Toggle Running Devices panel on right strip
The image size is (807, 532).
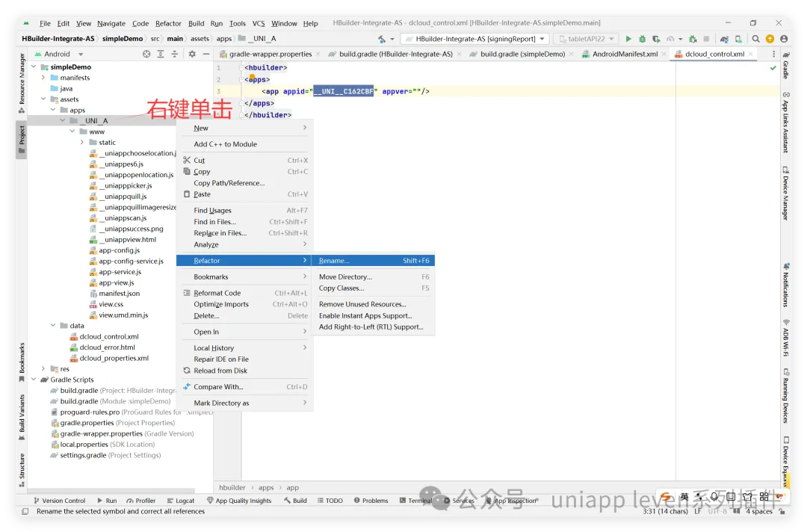(x=786, y=396)
